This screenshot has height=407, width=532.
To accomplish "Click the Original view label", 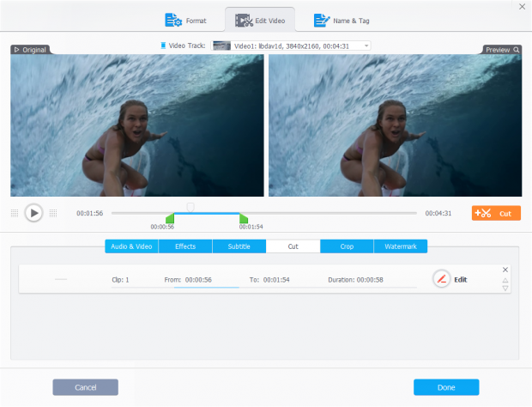I will point(30,50).
